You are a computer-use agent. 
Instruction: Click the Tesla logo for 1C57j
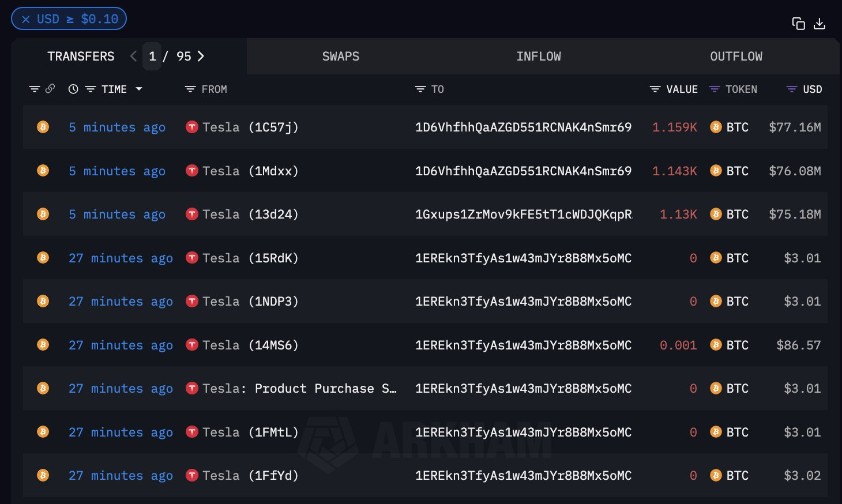tap(192, 127)
